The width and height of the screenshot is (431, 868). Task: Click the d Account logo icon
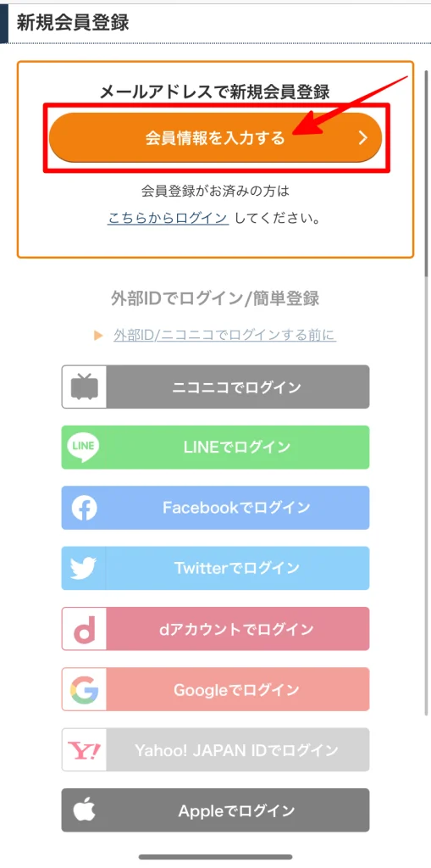(84, 629)
